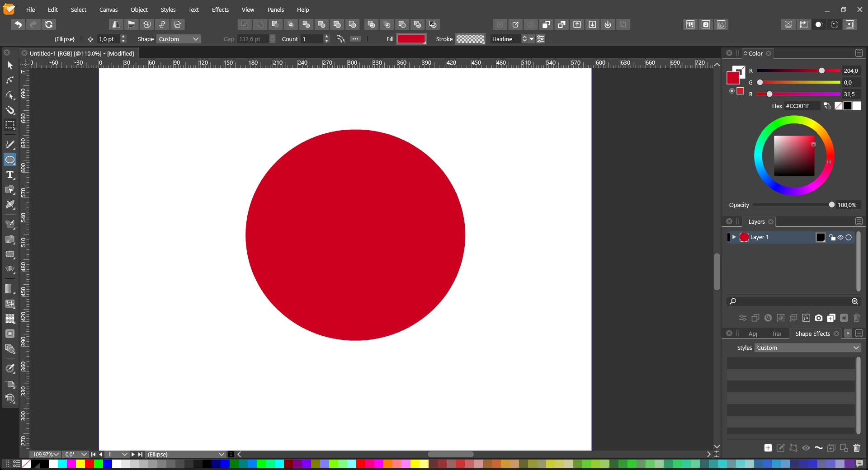Open the Styles dropdown in Shape Effects
868x470 pixels.
tap(807, 348)
